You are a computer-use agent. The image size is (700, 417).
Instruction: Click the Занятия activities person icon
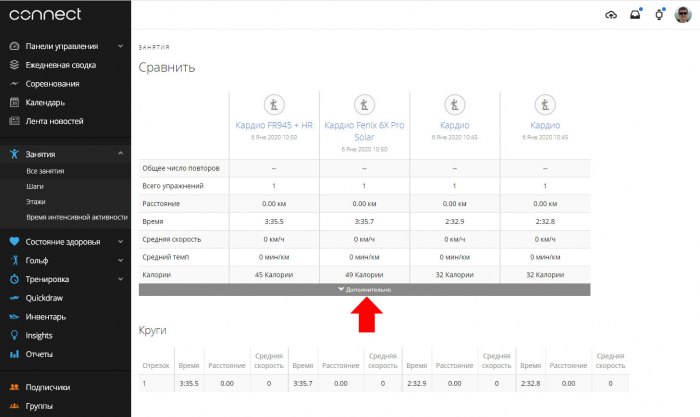(x=14, y=154)
